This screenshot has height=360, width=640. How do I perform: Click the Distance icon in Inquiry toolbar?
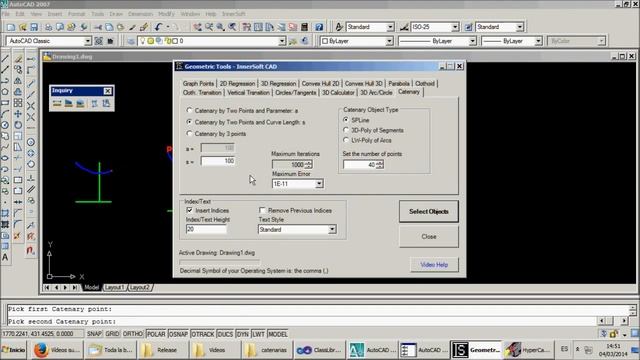(x=57, y=104)
